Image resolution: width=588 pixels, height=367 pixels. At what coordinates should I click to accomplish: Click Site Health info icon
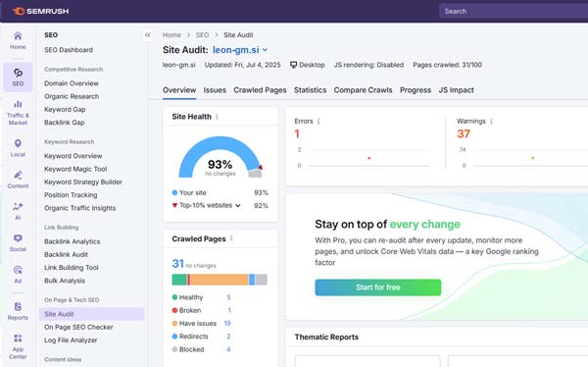coord(218,117)
